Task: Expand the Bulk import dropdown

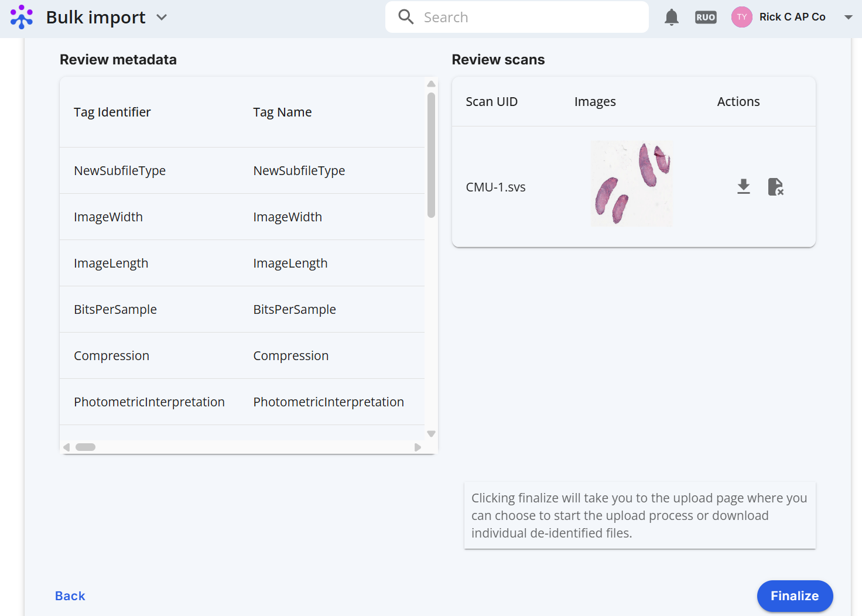Action: 162,18
